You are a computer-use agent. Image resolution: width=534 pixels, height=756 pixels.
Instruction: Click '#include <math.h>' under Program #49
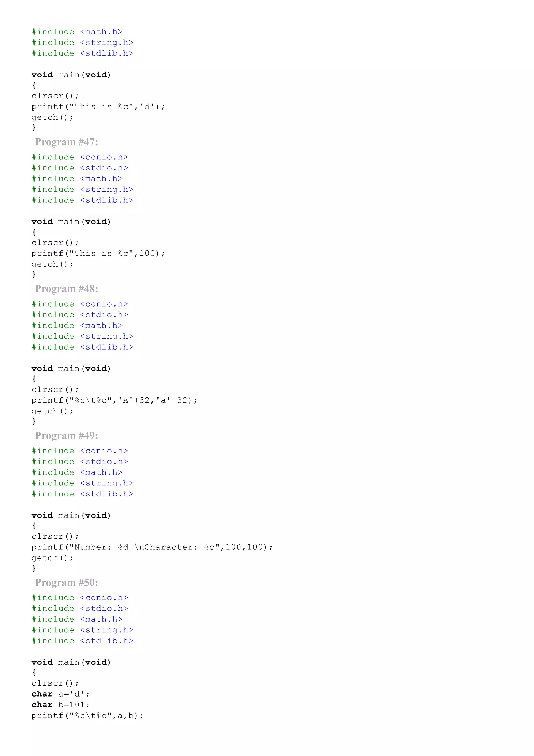(77, 472)
